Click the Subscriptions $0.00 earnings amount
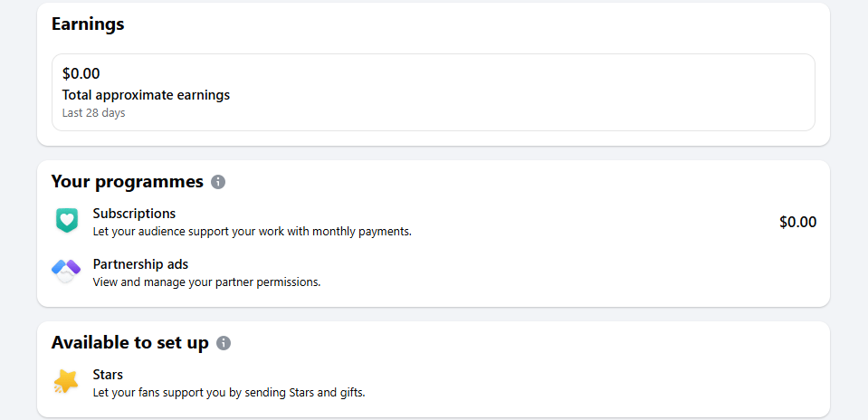Viewport: 868px width, 420px height. (797, 222)
